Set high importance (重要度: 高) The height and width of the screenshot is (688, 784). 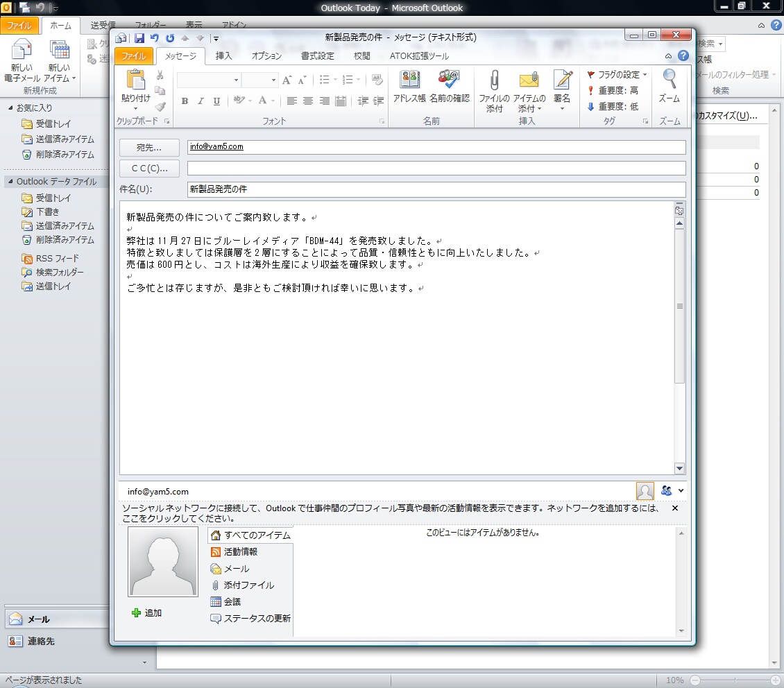tap(613, 90)
